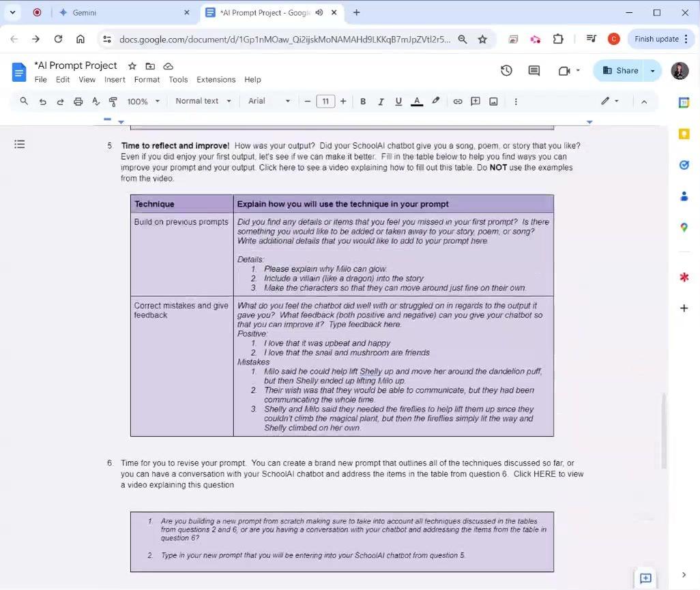Undo the last action
The image size is (700, 590).
click(x=42, y=102)
